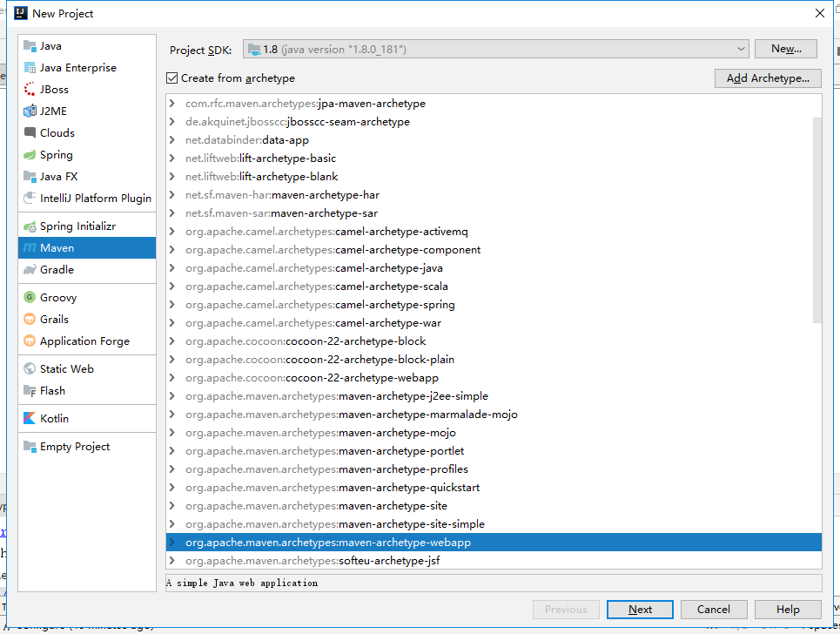The image size is (840, 634).
Task: Select maven-archetype-mojo archetype row
Action: (x=494, y=432)
